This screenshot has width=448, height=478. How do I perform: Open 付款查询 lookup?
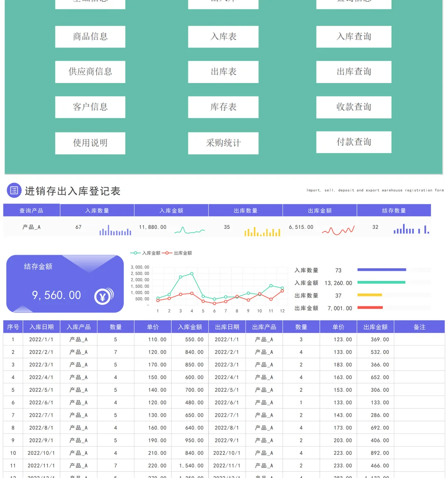click(x=354, y=142)
